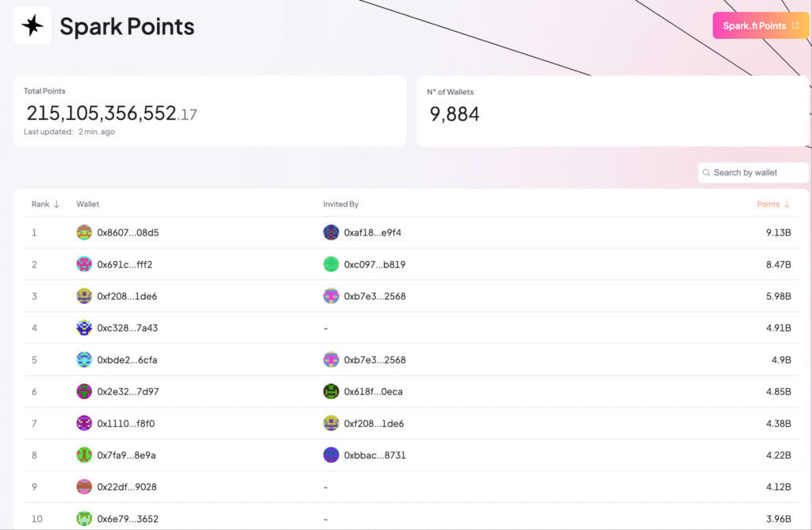Viewport: 812px width, 530px height.
Task: Sort by the Points column header
Action: tap(773, 204)
